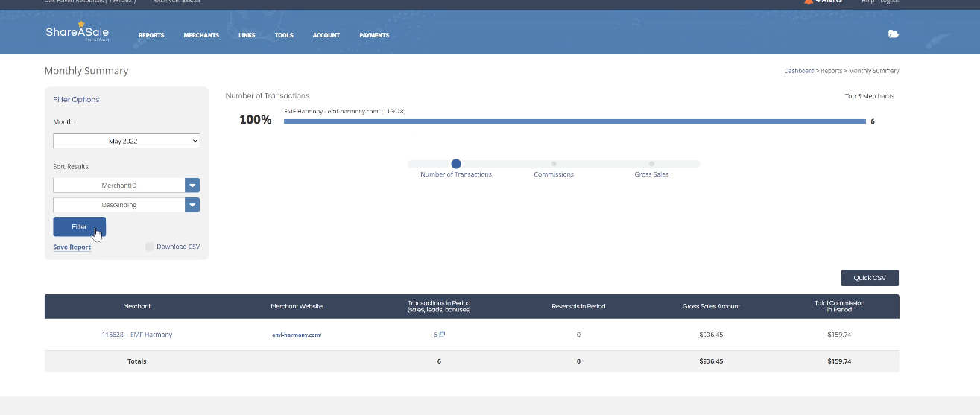Click the Totals row label

(137, 361)
